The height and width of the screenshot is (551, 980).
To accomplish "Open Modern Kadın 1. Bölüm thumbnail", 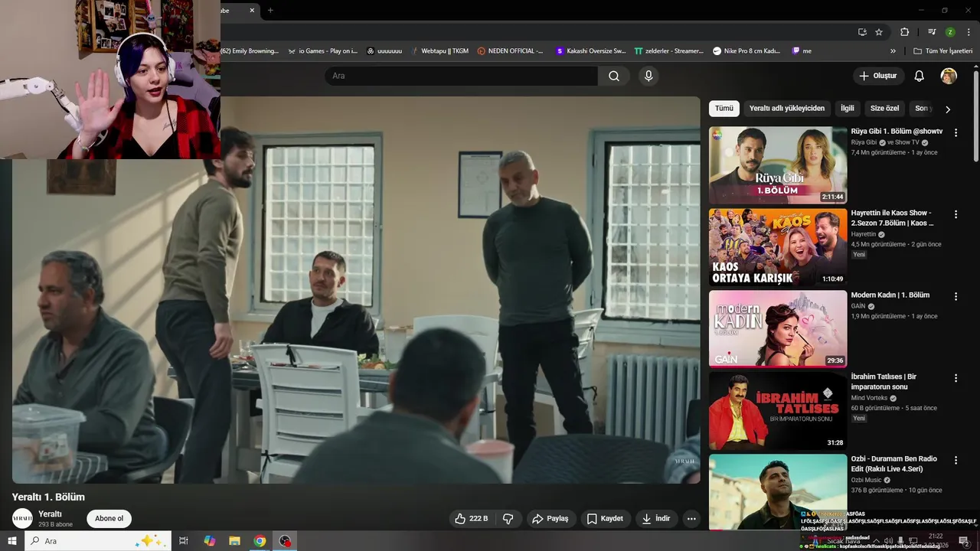I will (x=778, y=329).
